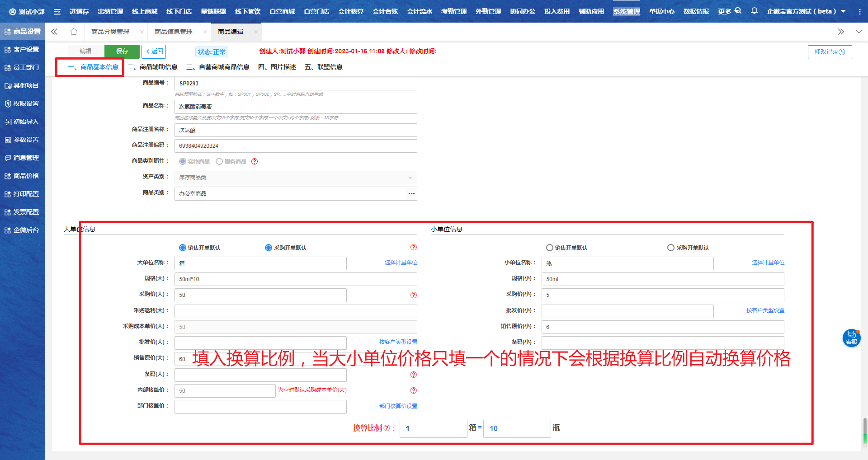The image size is (868, 460).
Task: Collapse tabs with the double left arrow
Action: [x=54, y=32]
